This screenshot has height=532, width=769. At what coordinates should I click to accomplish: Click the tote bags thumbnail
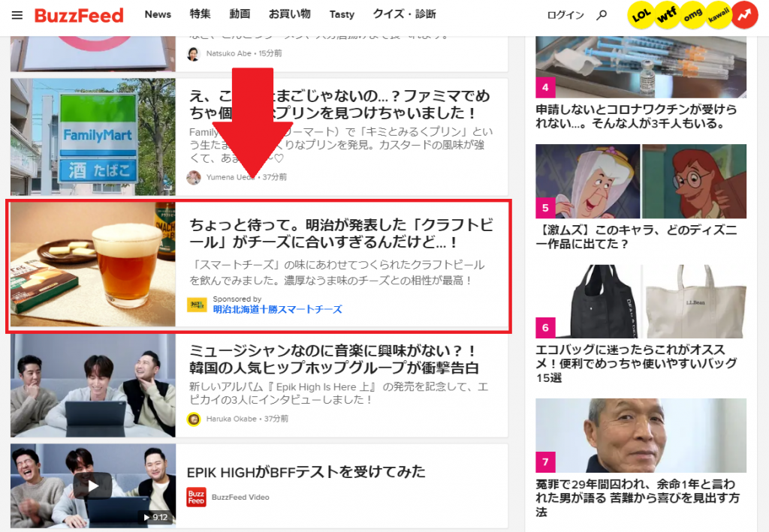tap(641, 302)
